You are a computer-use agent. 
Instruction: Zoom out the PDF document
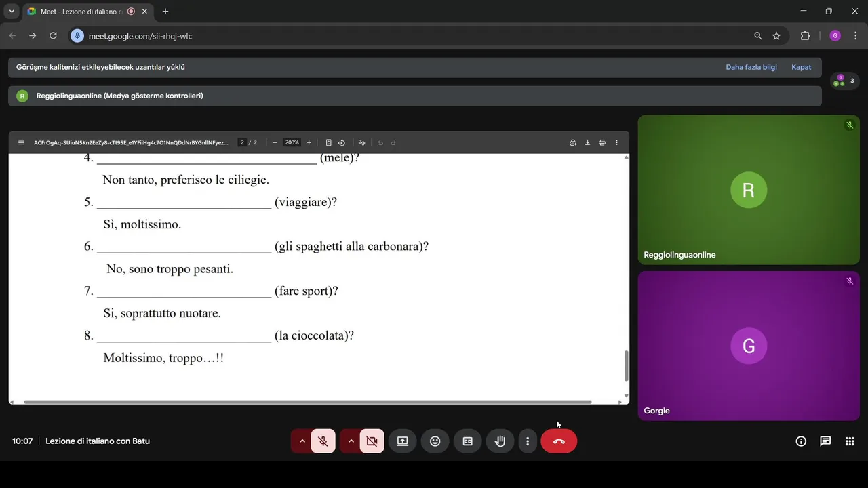[x=275, y=143]
